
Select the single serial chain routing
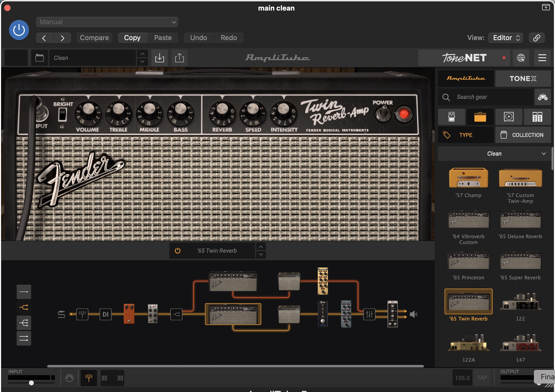click(24, 292)
